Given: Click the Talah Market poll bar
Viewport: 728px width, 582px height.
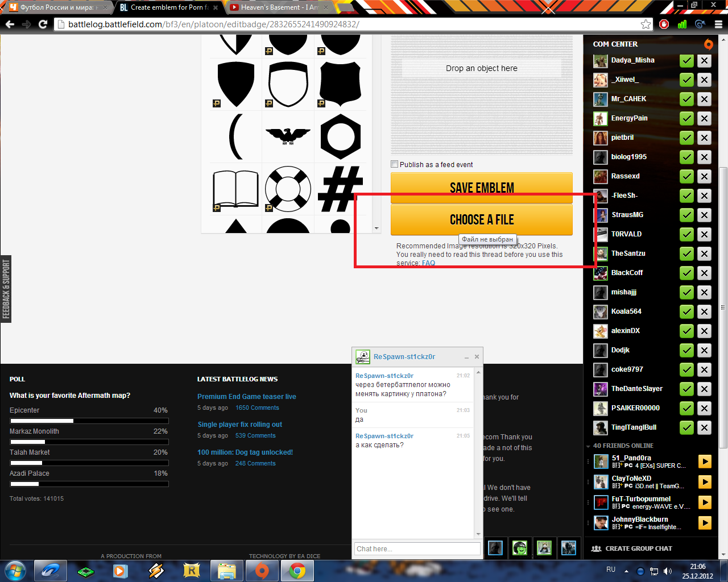Looking at the screenshot, I should [89, 463].
